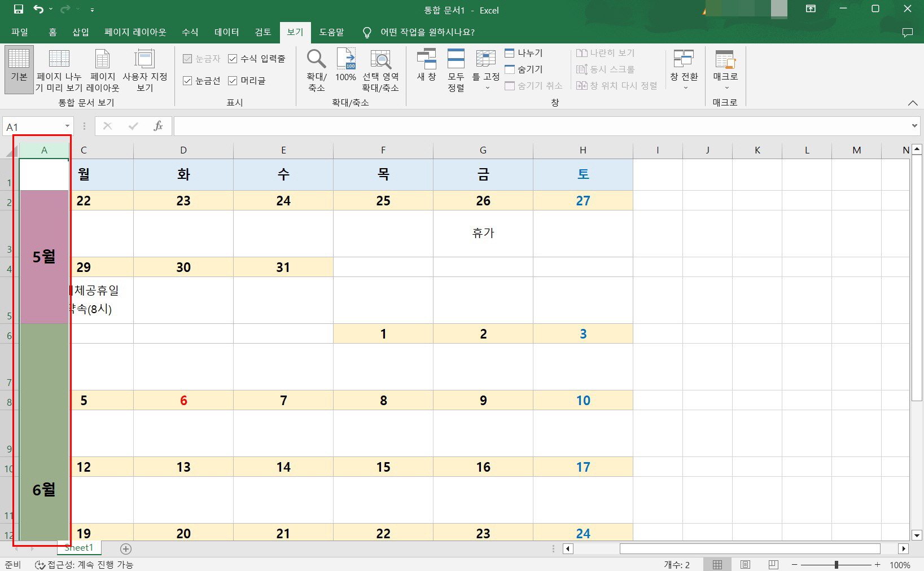Click the Name Box showing A1
The height and width of the screenshot is (571, 924).
tap(33, 126)
